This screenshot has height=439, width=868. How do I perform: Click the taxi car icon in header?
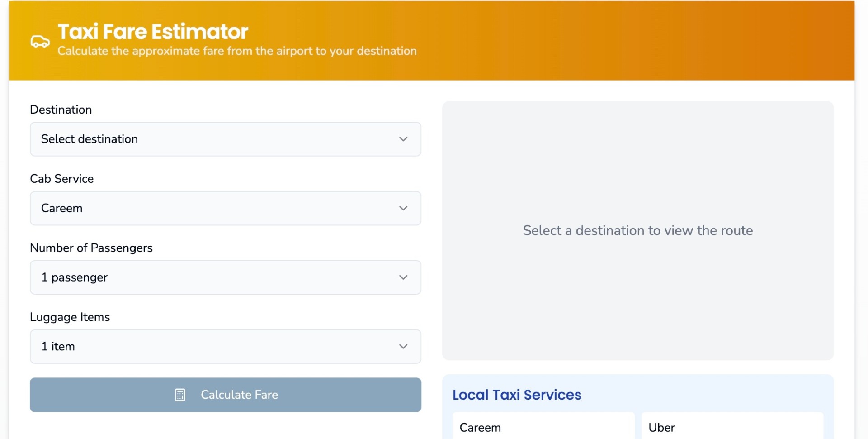(40, 41)
